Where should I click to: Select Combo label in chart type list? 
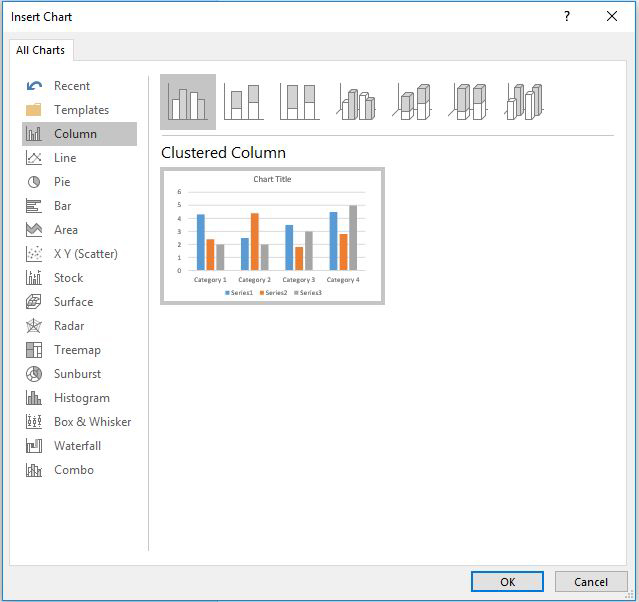pyautogui.click(x=74, y=470)
